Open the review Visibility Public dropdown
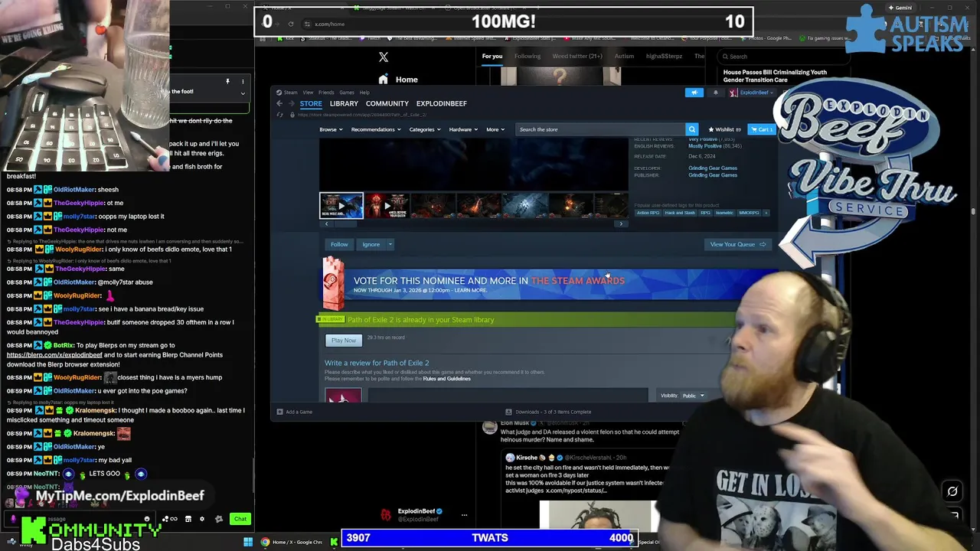 tap(693, 396)
